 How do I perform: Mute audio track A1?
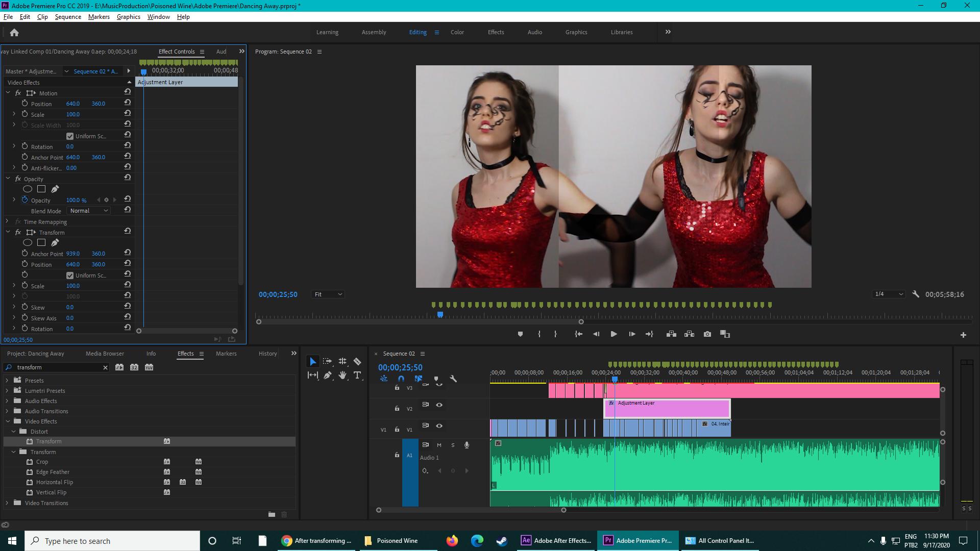(x=439, y=445)
